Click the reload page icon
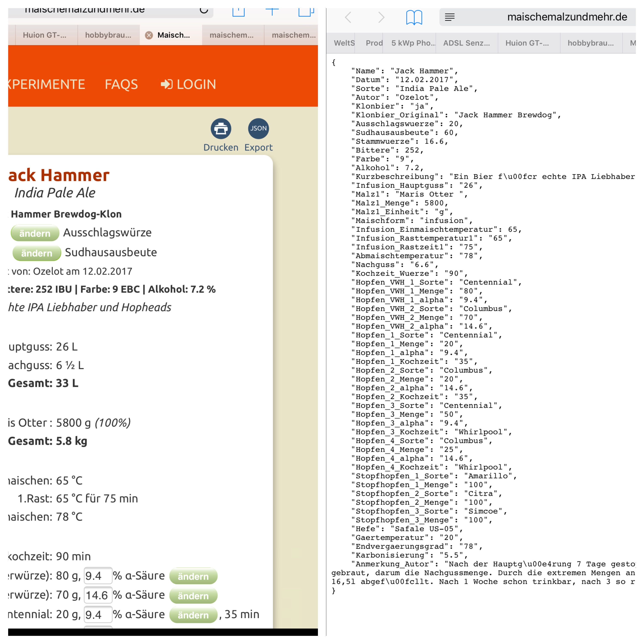The image size is (644, 644). point(204,10)
